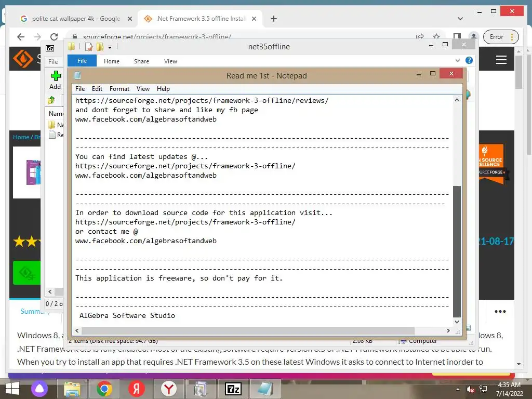
Task: Open the File tab in net35offline Explorer
Action: click(82, 61)
